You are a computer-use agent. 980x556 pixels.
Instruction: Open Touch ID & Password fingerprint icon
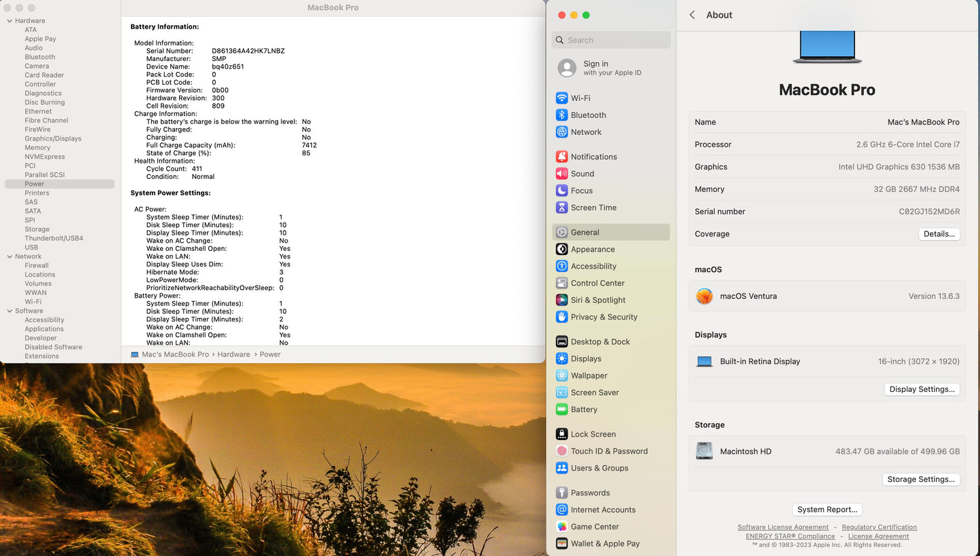click(x=562, y=451)
